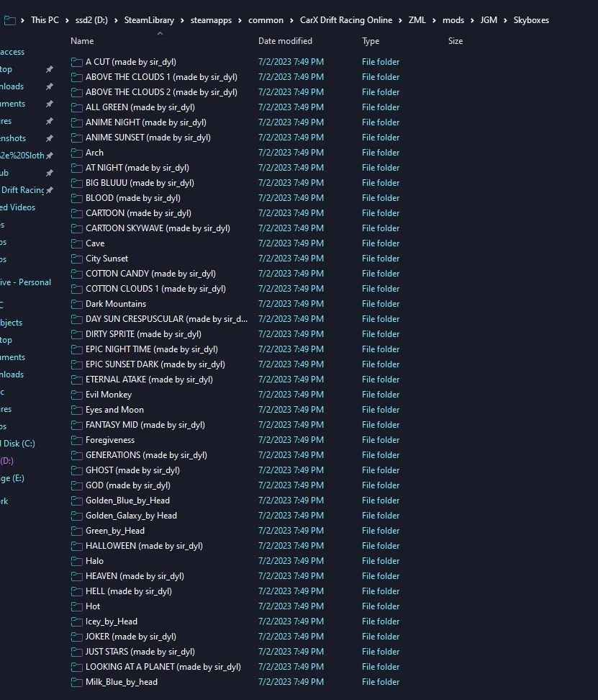This screenshot has width=598, height=700.
Task: Select Disk (C:) in the navigation pane
Action: click(18, 444)
